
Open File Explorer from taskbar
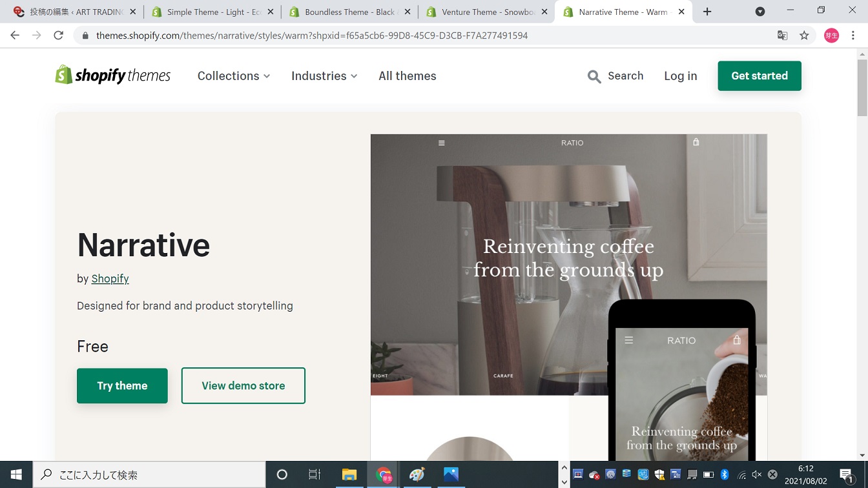349,475
